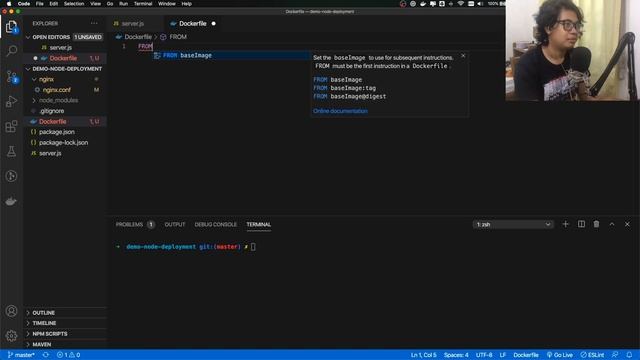Create a new terminal with plus icon
Screen dimensions: 640x360
(x=565, y=224)
